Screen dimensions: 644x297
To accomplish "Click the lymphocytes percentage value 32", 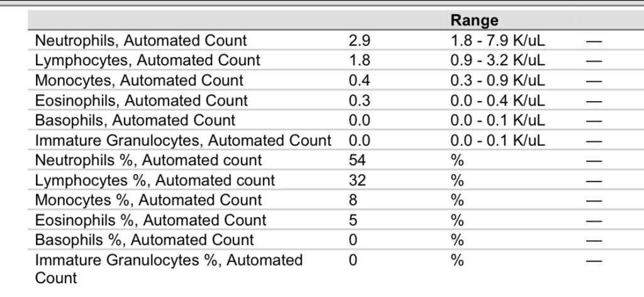I will [357, 180].
